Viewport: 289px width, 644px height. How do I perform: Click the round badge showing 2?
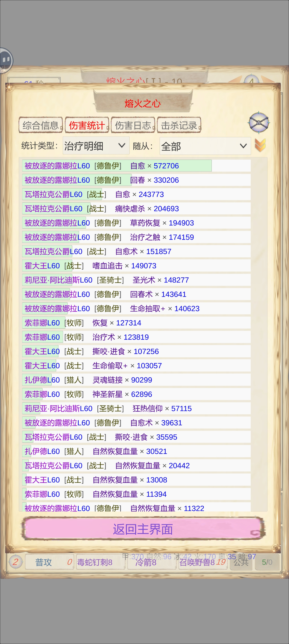click(16, 562)
